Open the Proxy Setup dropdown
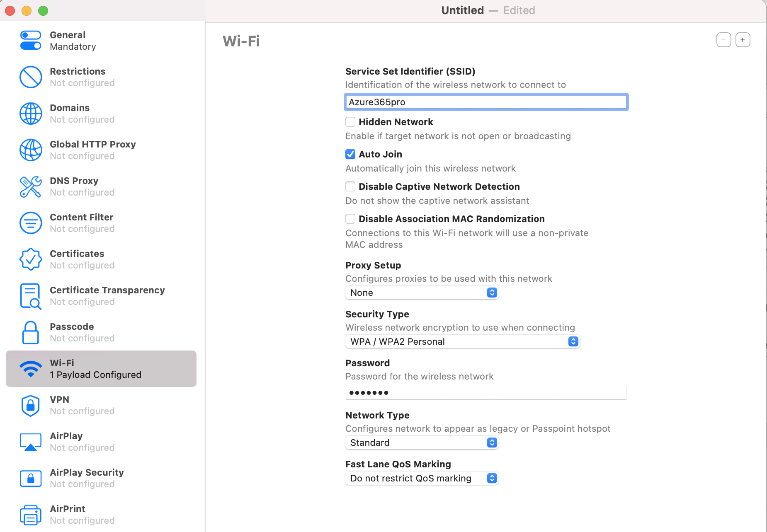The image size is (767, 532). (422, 293)
